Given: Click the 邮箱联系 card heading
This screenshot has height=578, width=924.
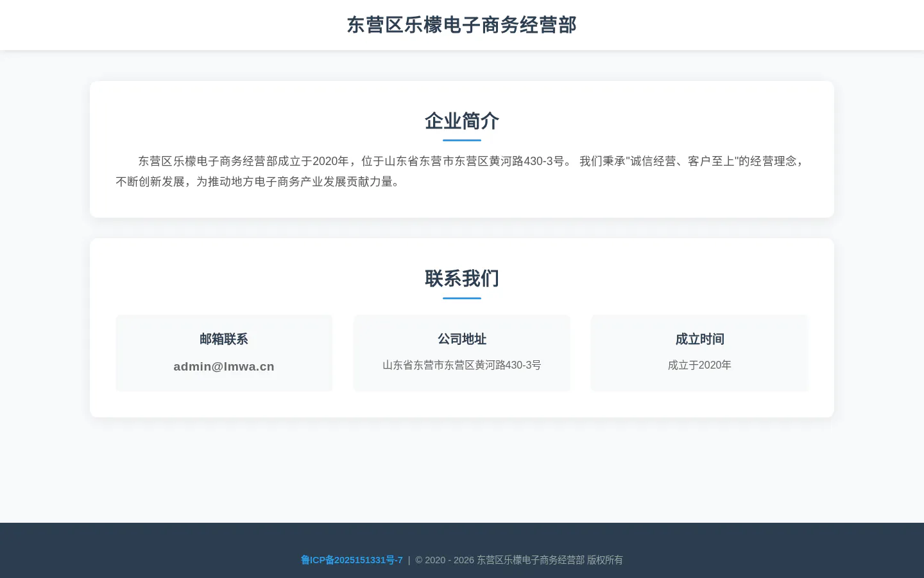Looking at the screenshot, I should click(224, 339).
